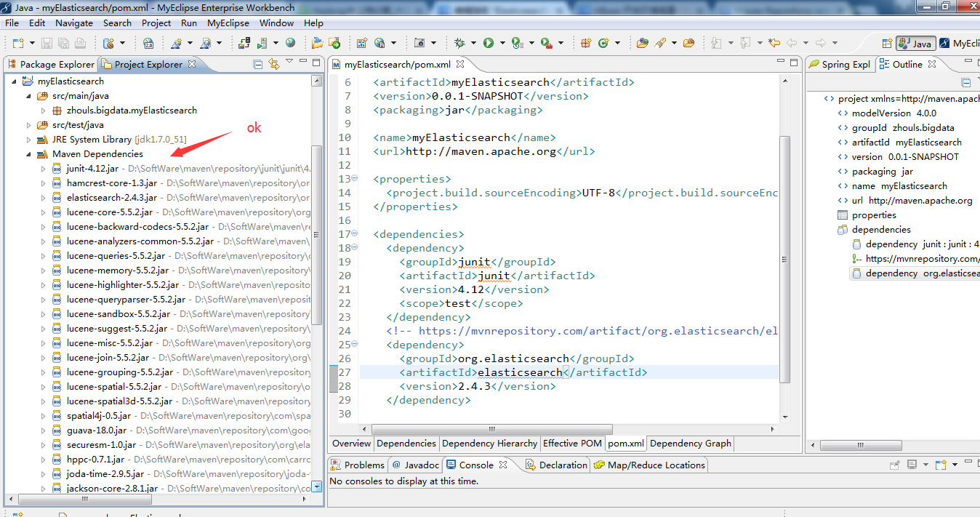Open the Spring Explorer view tab

[x=840, y=64]
